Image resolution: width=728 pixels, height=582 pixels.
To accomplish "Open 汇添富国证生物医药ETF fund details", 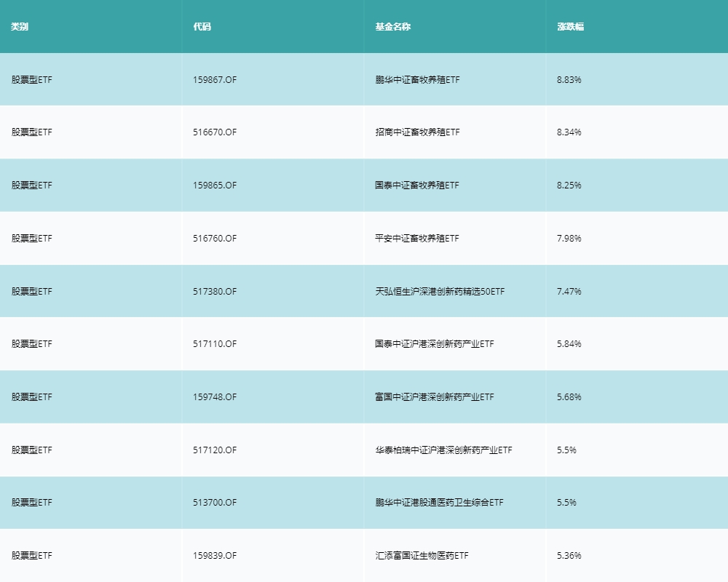I will coord(422,555).
